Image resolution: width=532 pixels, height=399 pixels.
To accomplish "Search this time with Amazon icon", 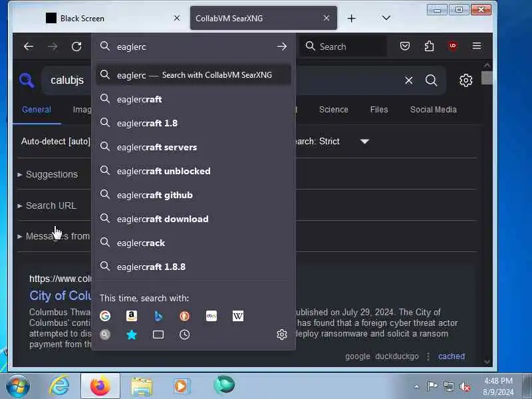I will tap(132, 316).
